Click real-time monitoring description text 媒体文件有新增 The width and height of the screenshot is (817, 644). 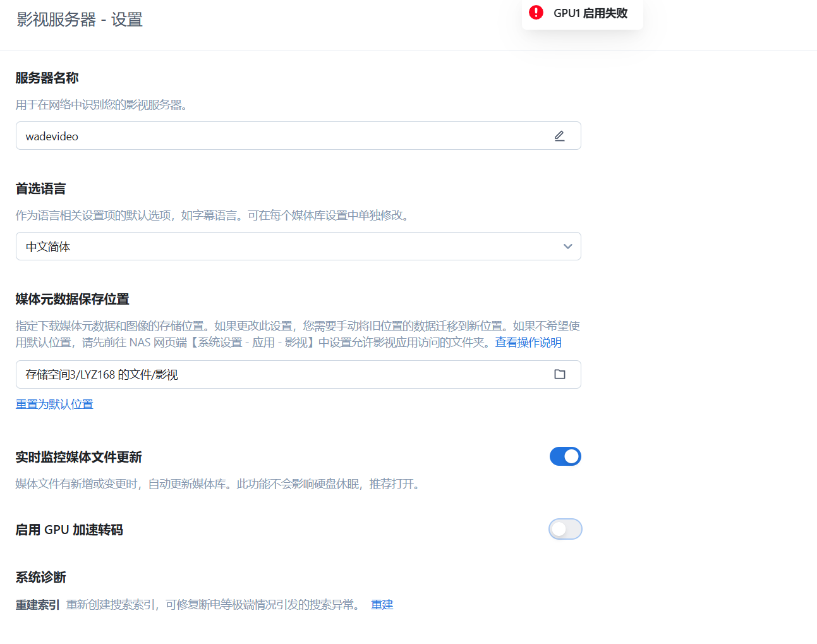click(219, 484)
